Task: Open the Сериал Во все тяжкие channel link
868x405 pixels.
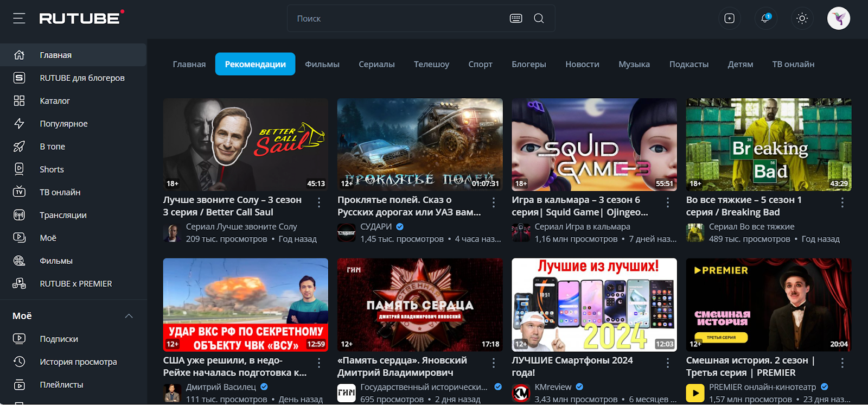Action: pos(751,226)
